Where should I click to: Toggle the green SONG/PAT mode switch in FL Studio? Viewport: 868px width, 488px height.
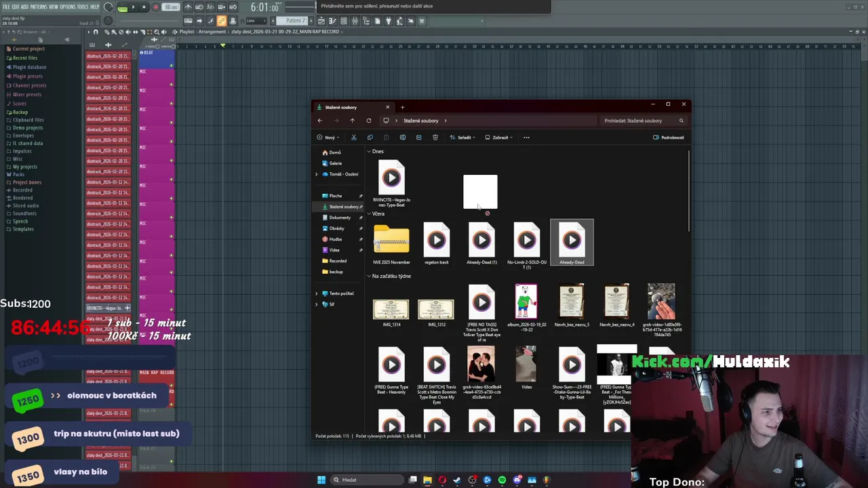(x=122, y=7)
